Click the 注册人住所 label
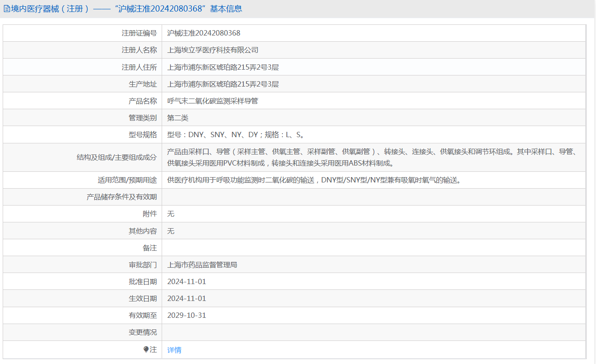The width and height of the screenshot is (596, 364). [139, 67]
